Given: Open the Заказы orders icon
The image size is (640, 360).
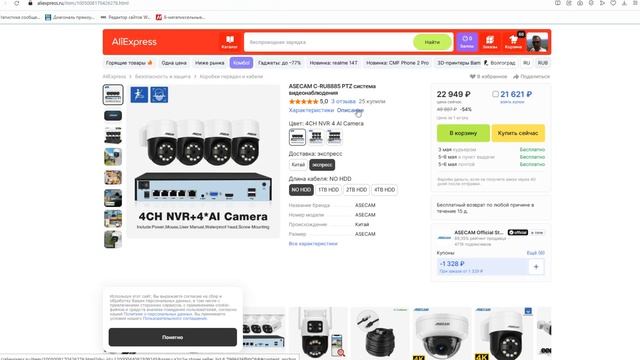Looking at the screenshot, I should [490, 42].
